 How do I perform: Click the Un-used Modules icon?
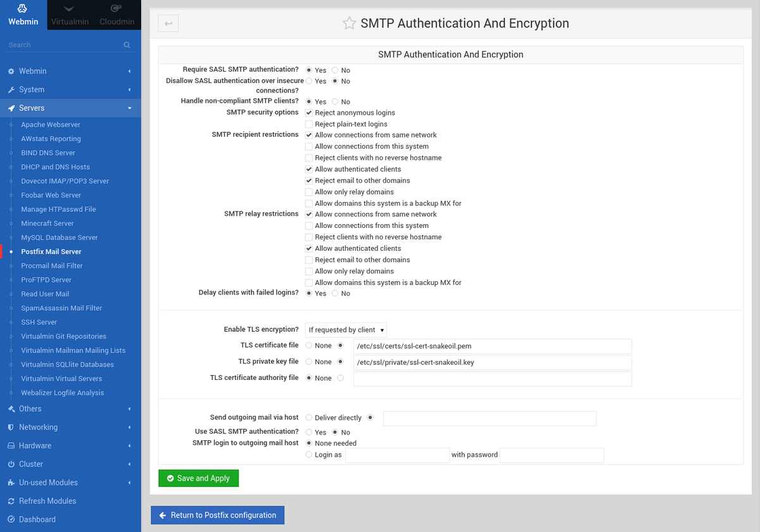tap(11, 483)
